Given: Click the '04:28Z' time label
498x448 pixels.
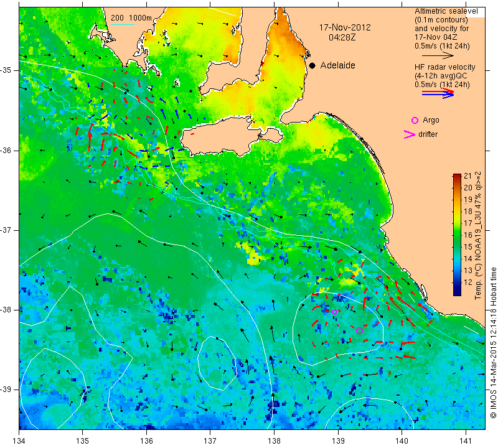Looking at the screenshot, I should (x=342, y=37).
